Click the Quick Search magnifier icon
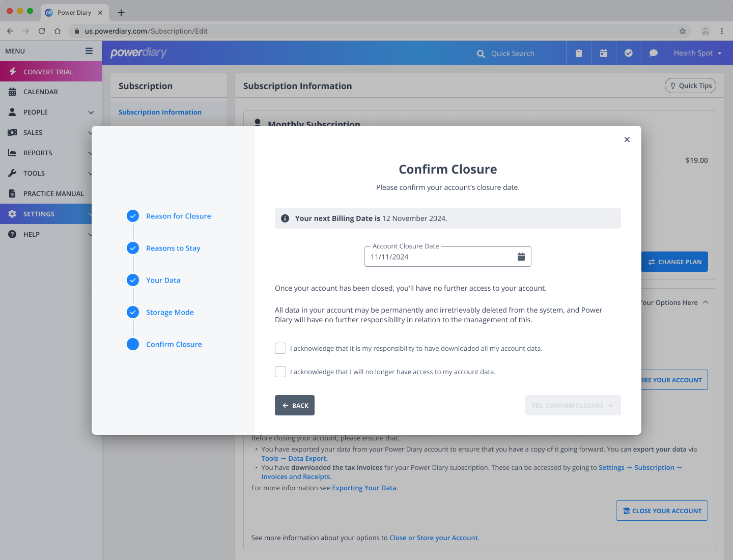The image size is (733, 560). [481, 53]
